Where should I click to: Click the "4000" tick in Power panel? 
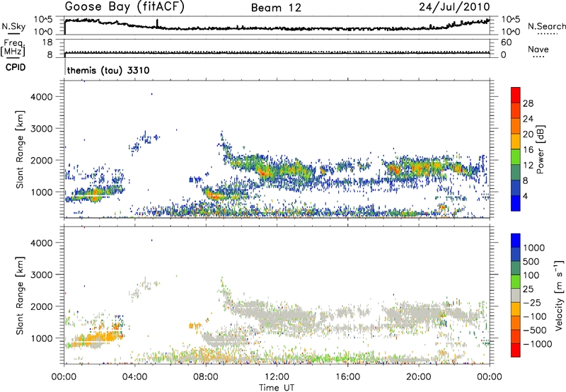coord(42,97)
